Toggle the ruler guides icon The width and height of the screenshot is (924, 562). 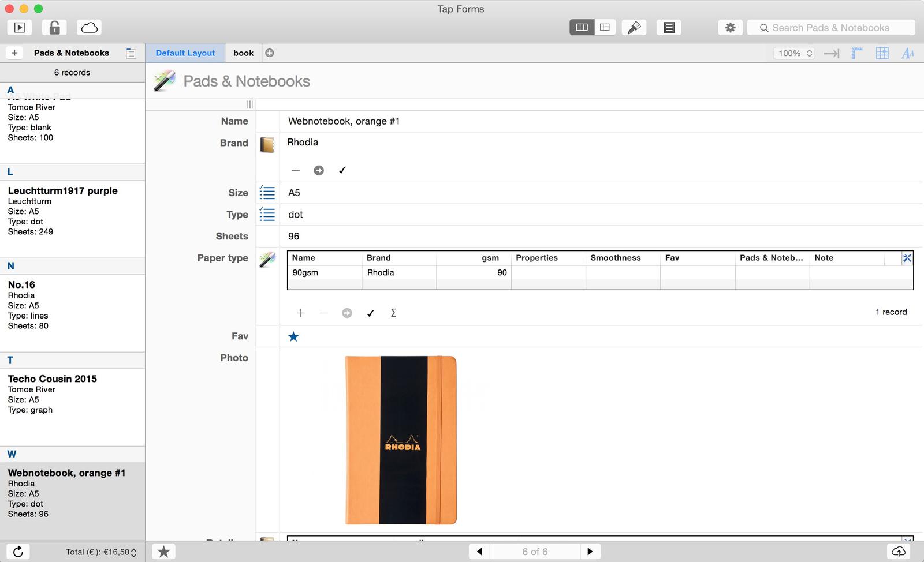tap(857, 53)
